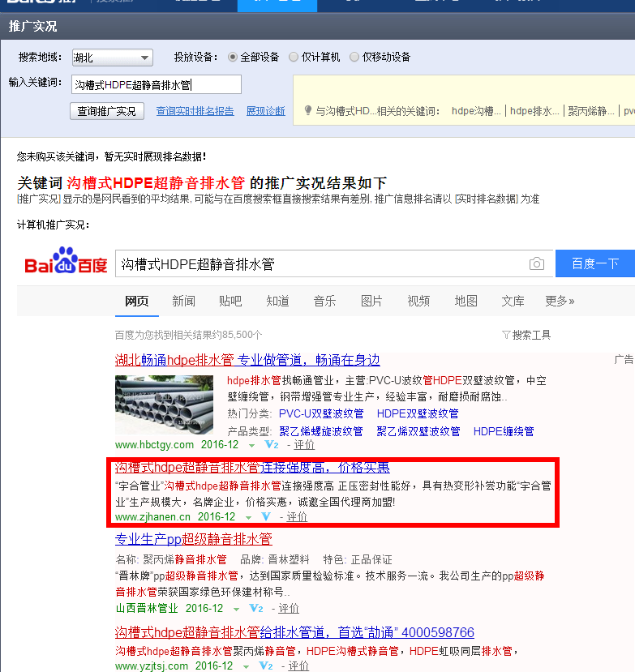Click the Baidu logo
Screen dimensions: 635x672
click(66, 260)
